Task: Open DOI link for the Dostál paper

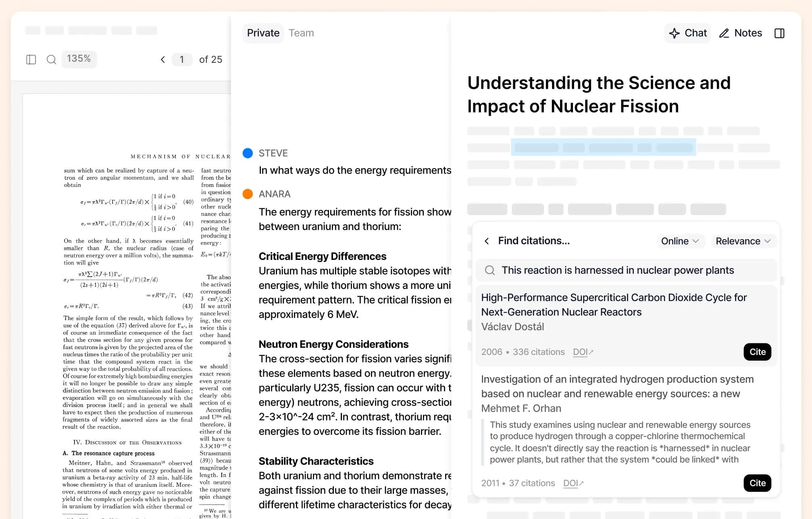Action: click(582, 352)
